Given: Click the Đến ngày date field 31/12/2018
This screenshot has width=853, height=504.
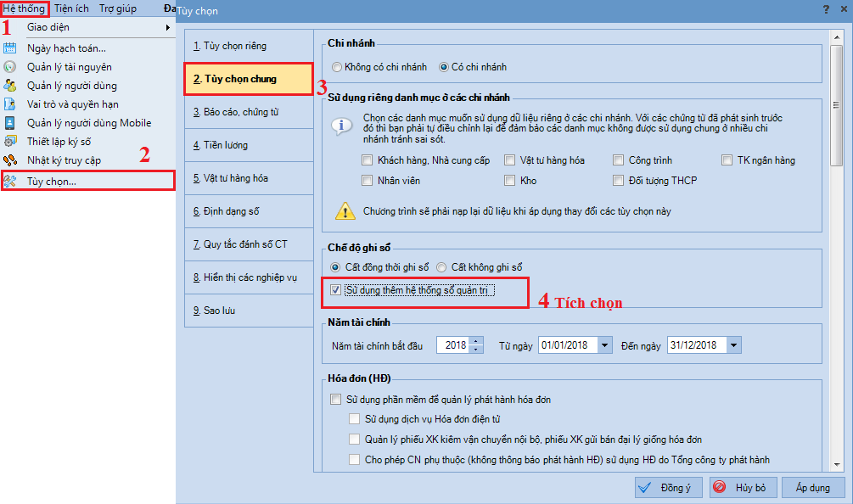Looking at the screenshot, I should coord(697,345).
